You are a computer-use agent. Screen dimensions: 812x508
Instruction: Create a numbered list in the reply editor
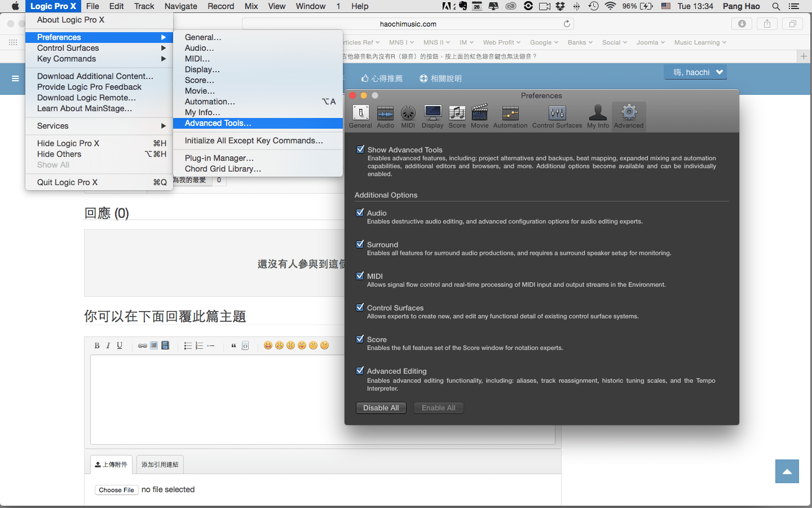click(x=199, y=345)
